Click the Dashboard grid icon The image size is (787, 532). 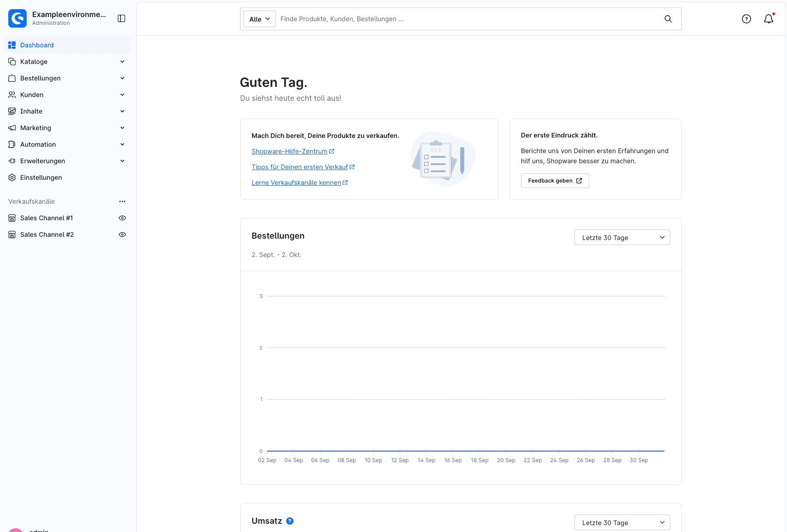12,45
